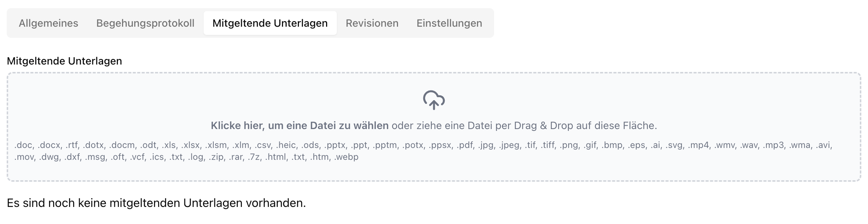Click 'Klicke hier, um eine Datei zu wählen'

[x=299, y=126]
